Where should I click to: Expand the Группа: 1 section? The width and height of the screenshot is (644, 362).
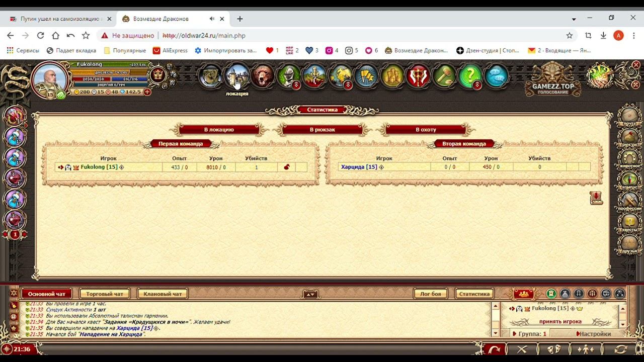[x=529, y=334]
